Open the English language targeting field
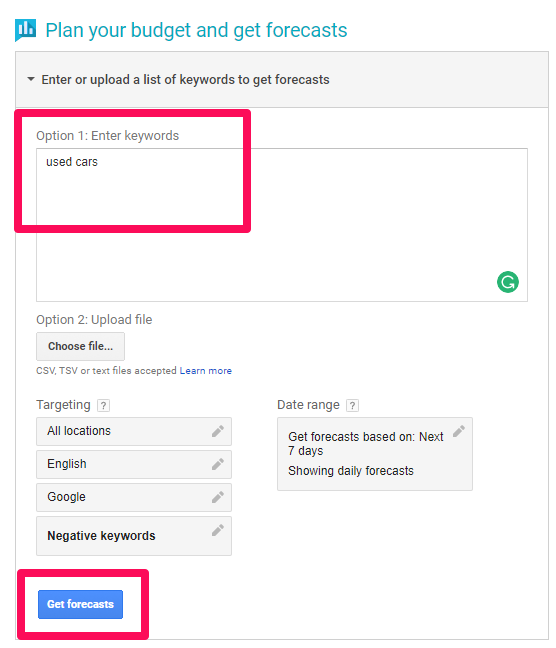 [134, 465]
